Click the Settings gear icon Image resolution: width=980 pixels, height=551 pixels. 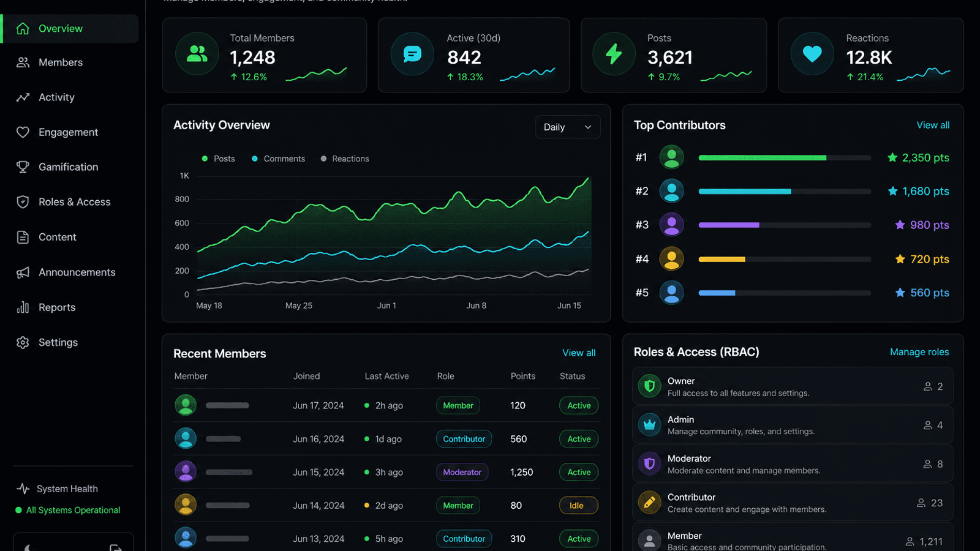(23, 342)
